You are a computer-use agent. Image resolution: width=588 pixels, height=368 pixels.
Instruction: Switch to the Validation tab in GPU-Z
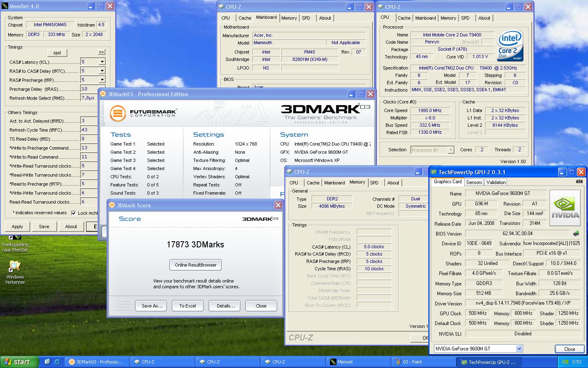coord(496,182)
